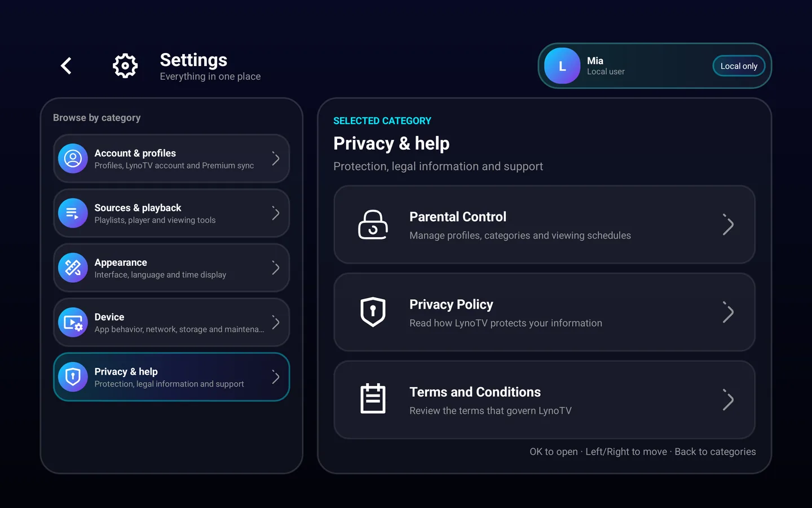Expand Sources & playback chevron
This screenshot has width=812, height=508.
(x=275, y=213)
